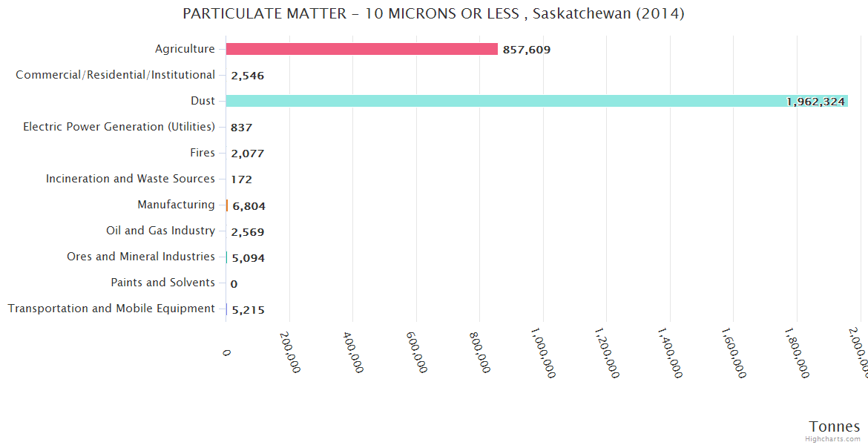Click the Tonnes axis title
This screenshot has width=868, height=445.
(835, 426)
